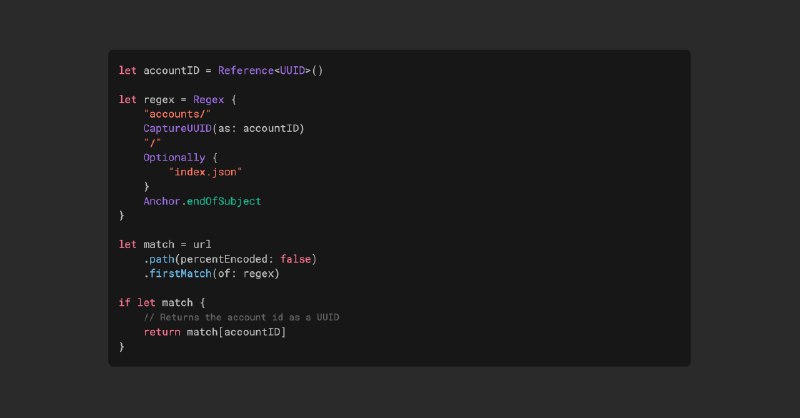Click the 'return match[accountID]' line
The width and height of the screenshot is (800, 418).
coord(215,332)
